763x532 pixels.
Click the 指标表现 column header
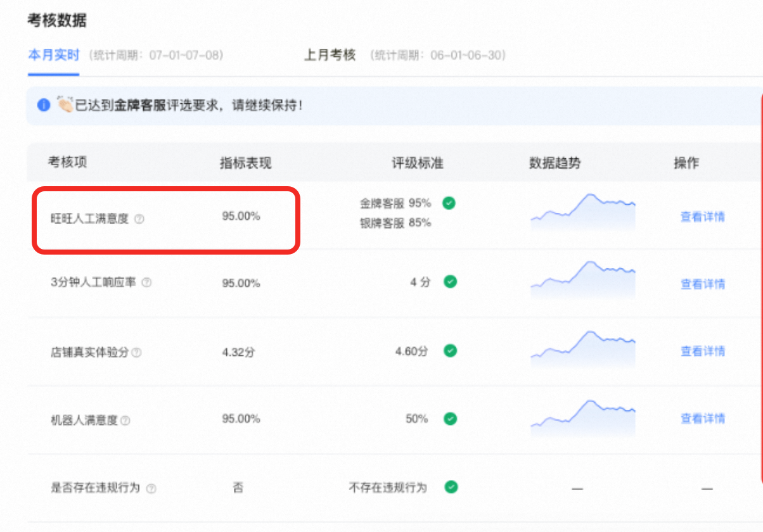click(x=246, y=163)
